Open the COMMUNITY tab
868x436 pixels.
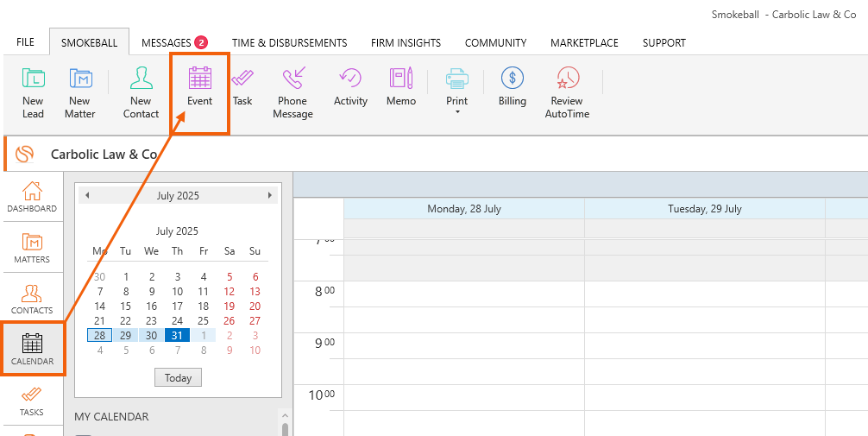point(495,42)
